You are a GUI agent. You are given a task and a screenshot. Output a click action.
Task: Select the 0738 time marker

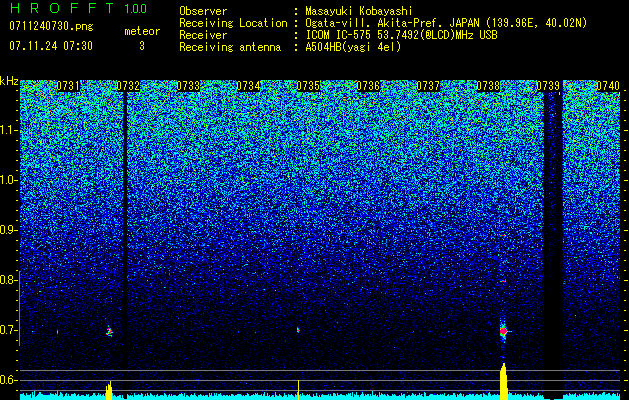click(488, 86)
